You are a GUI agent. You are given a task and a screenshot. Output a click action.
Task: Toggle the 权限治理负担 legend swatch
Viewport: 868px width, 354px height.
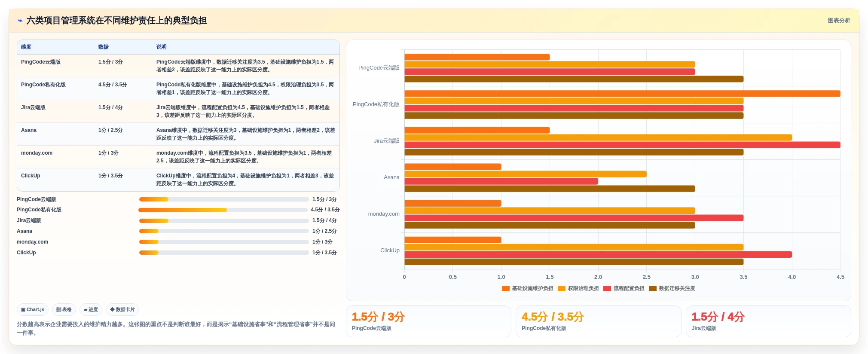click(561, 289)
